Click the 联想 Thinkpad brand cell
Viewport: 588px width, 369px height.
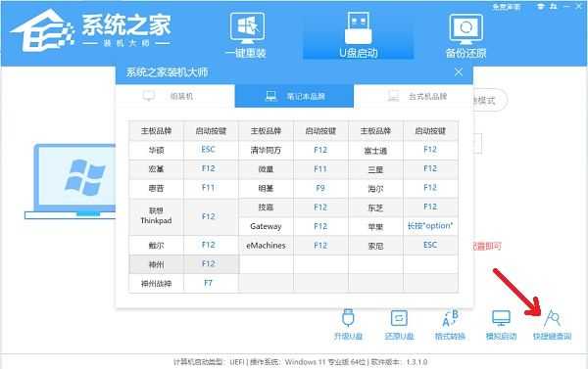(x=157, y=216)
